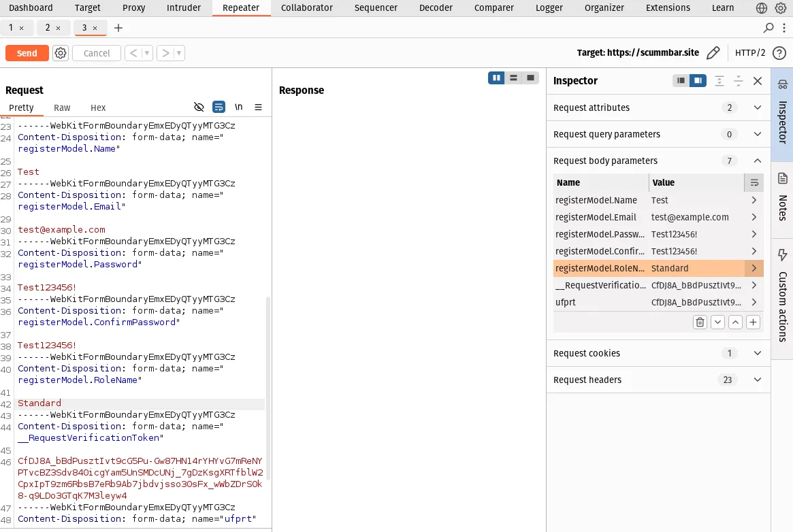Close the Inspector panel
This screenshot has height=532, width=793.
click(x=758, y=81)
